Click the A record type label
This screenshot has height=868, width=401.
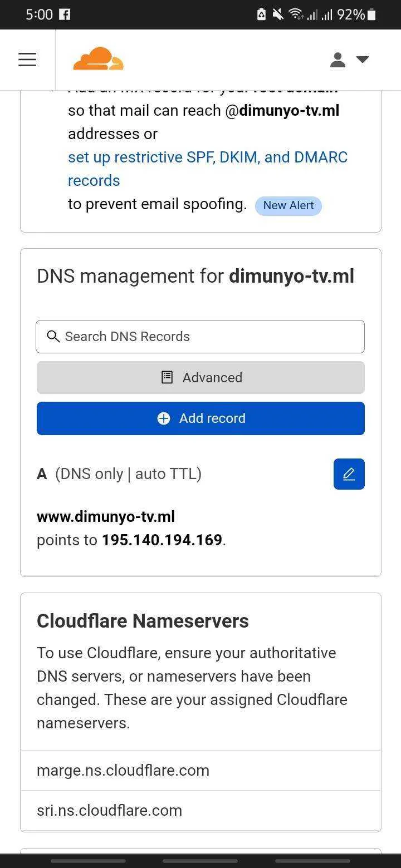point(42,474)
